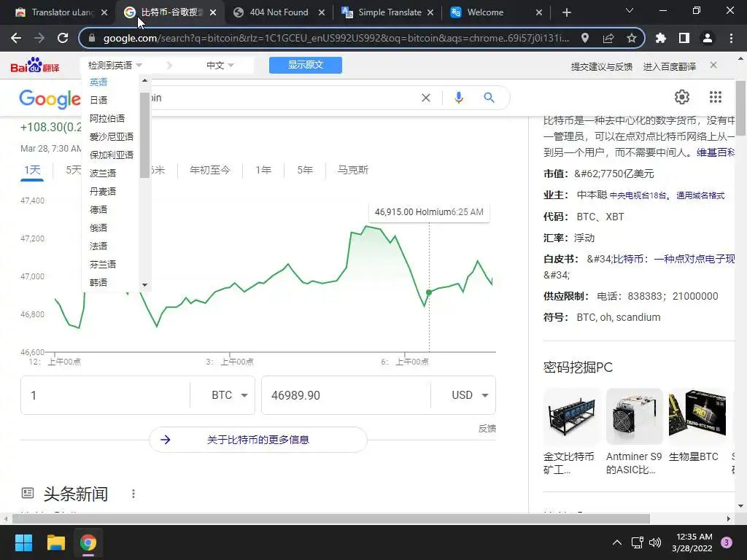Click USD amount field 46989.90
The image size is (747, 560).
(x=346, y=395)
